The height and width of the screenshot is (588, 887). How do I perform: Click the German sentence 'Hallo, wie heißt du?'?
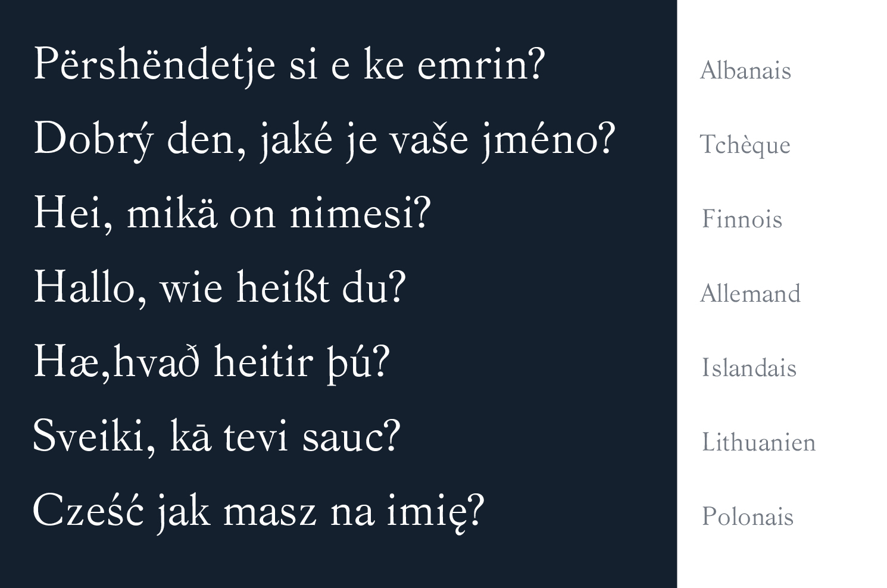[x=219, y=287]
